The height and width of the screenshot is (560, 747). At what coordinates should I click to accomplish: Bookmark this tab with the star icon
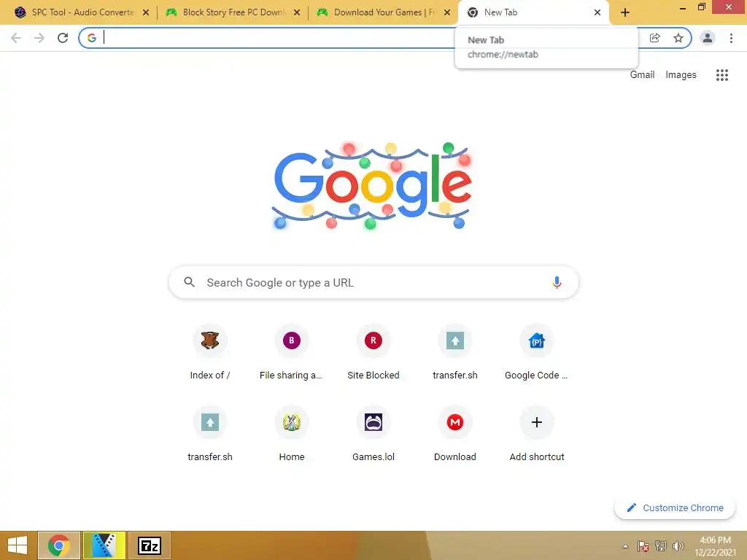[678, 38]
